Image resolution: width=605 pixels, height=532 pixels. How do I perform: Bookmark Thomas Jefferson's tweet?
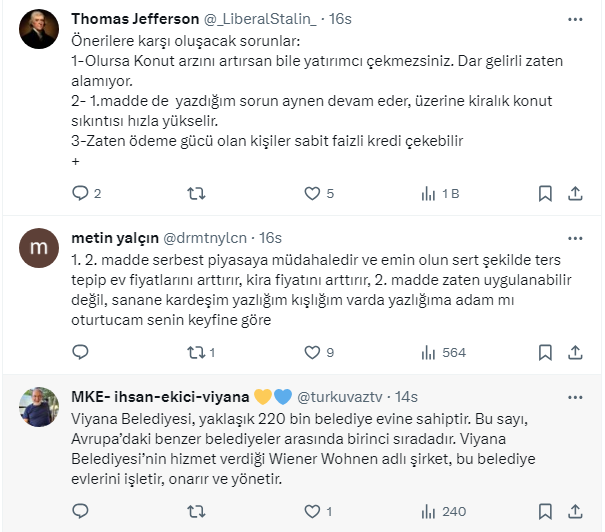click(546, 193)
